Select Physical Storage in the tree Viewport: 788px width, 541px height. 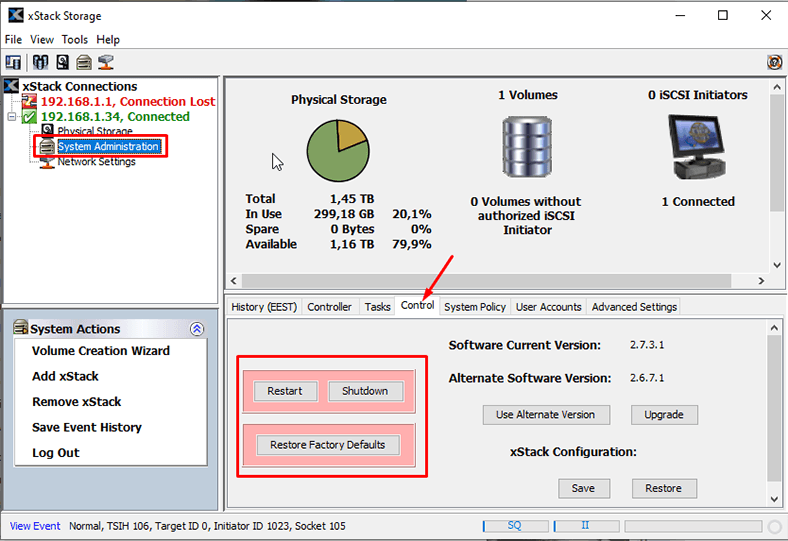[94, 131]
